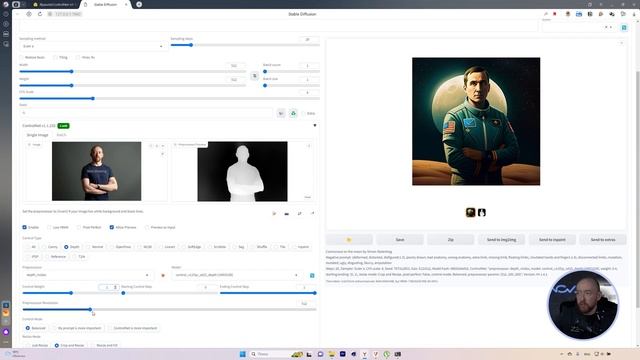This screenshot has width=640, height=360.
Task: Enable the Restore faces checkbox
Action: [x=22, y=58]
